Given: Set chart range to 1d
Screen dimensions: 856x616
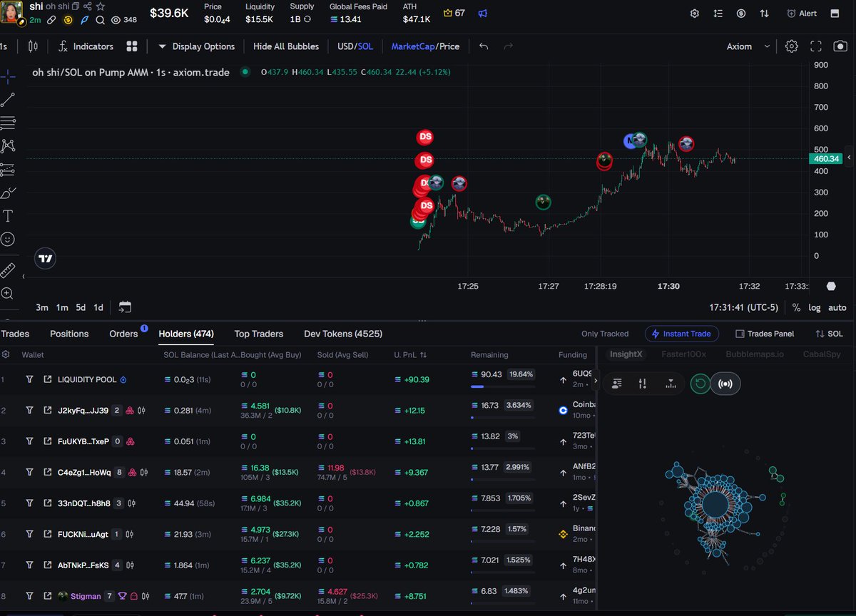Looking at the screenshot, I should tap(98, 307).
